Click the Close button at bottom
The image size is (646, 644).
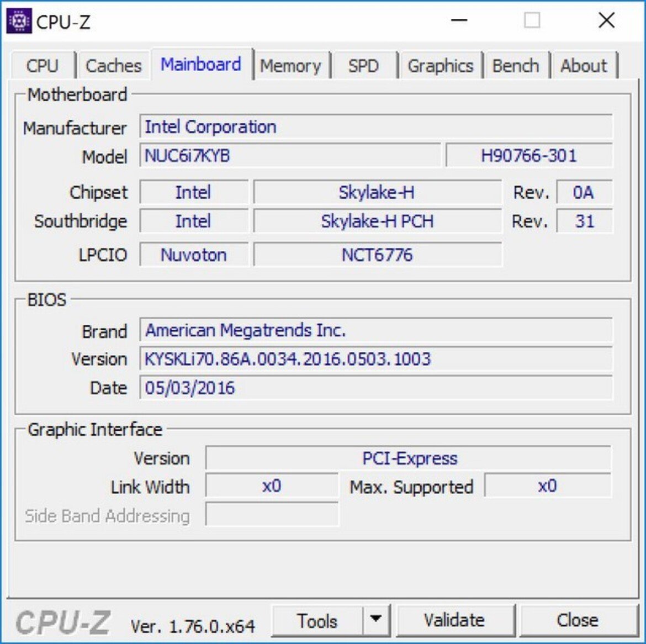[x=578, y=620]
